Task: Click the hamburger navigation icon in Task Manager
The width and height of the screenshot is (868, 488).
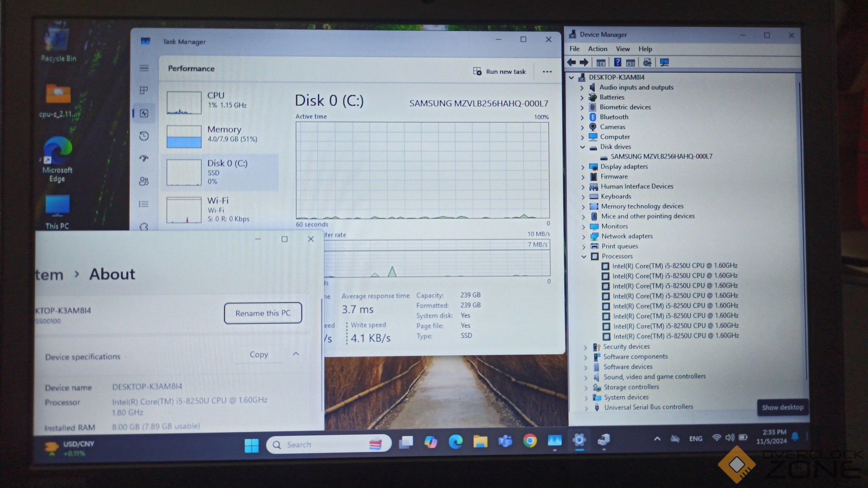Action: pos(144,68)
